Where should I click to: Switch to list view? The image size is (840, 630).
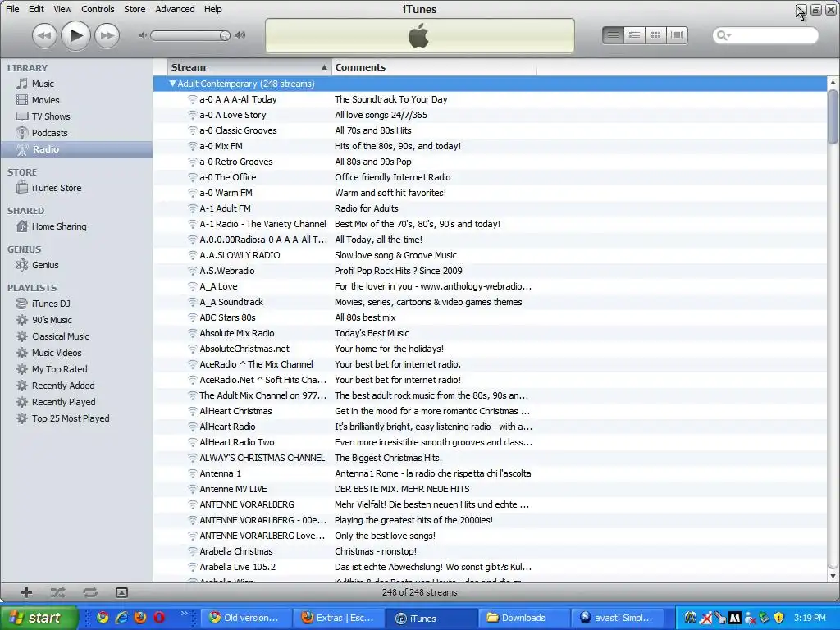613,35
